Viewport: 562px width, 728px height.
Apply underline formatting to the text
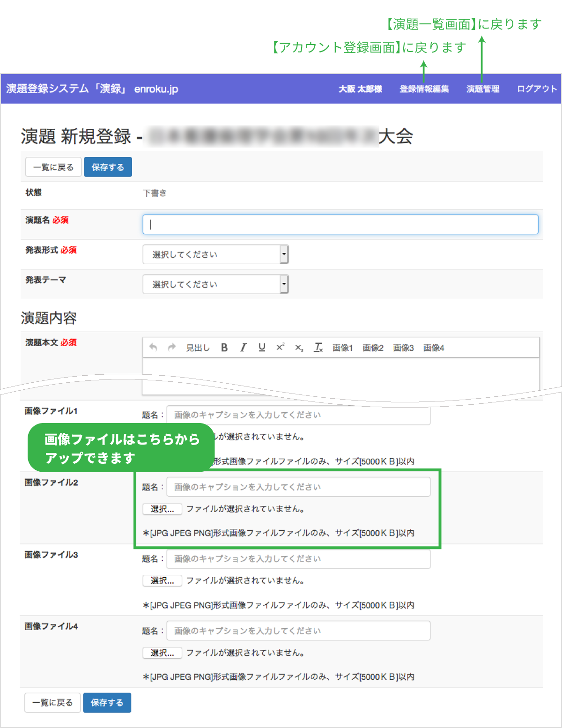pos(262,348)
